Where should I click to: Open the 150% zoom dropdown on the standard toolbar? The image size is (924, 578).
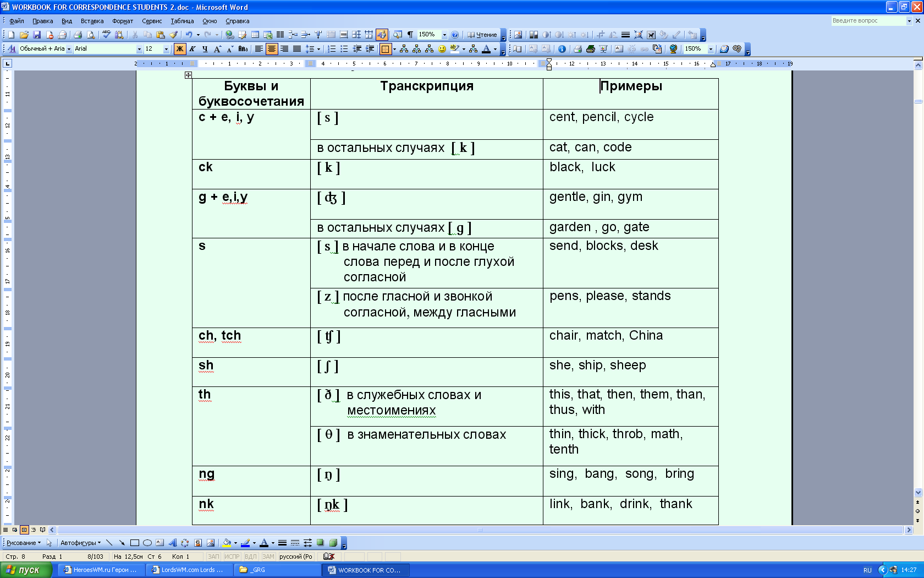pyautogui.click(x=444, y=35)
